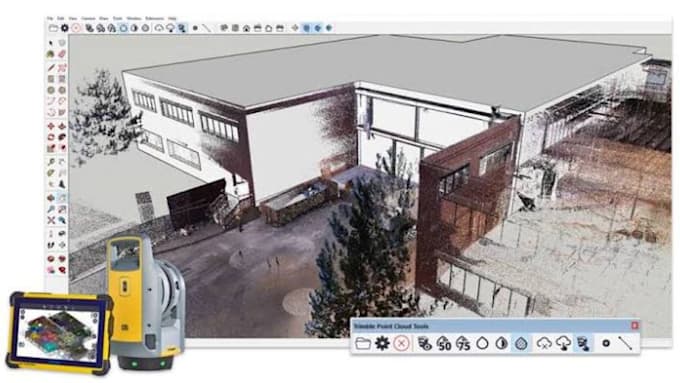The width and height of the screenshot is (680, 383).
Task: Open the View menu
Action: 73,19
